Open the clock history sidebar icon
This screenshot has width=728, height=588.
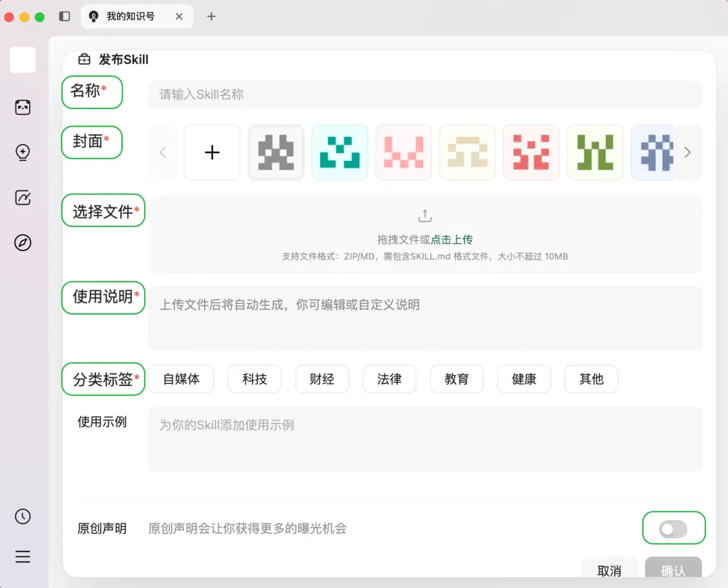[23, 517]
